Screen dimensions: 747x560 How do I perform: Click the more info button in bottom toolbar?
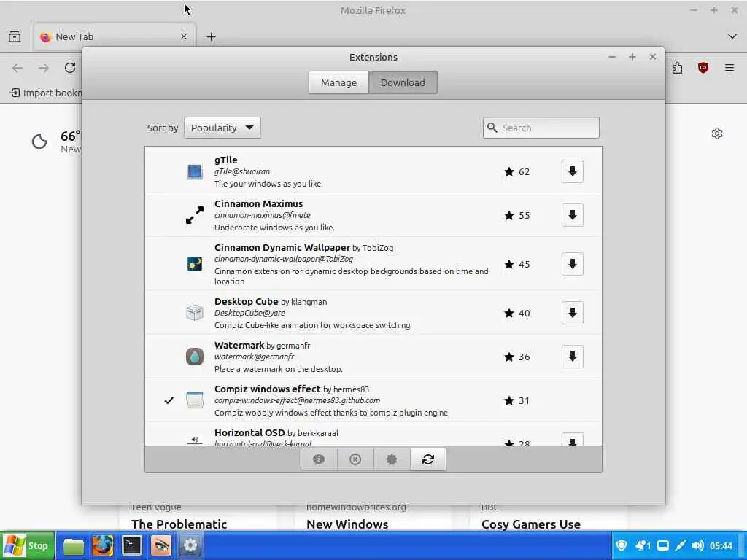[x=319, y=459]
